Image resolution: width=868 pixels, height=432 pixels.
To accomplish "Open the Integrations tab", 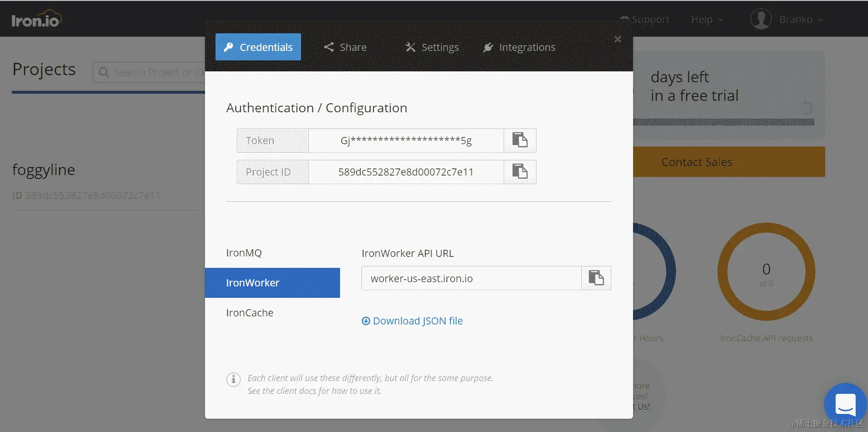I will click(x=519, y=47).
